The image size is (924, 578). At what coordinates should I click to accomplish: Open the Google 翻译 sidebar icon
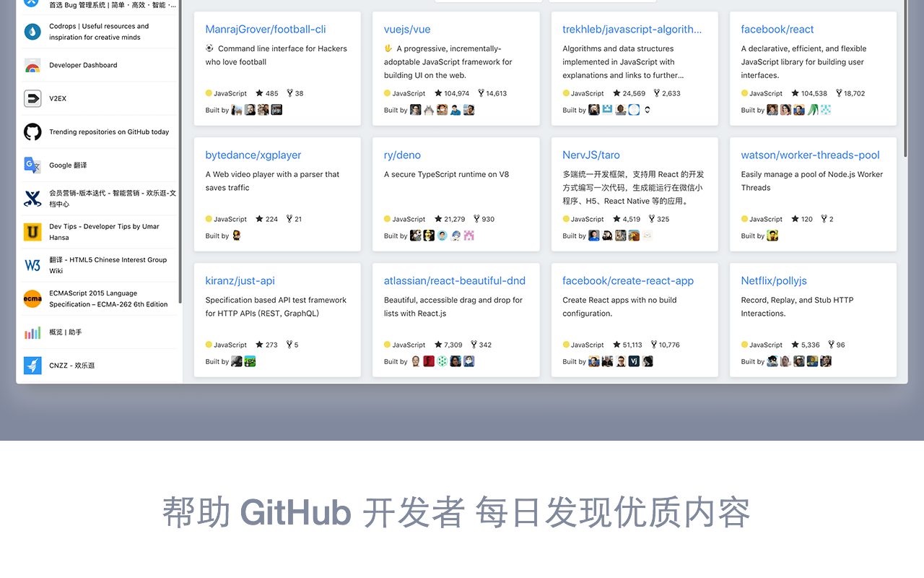tap(31, 165)
